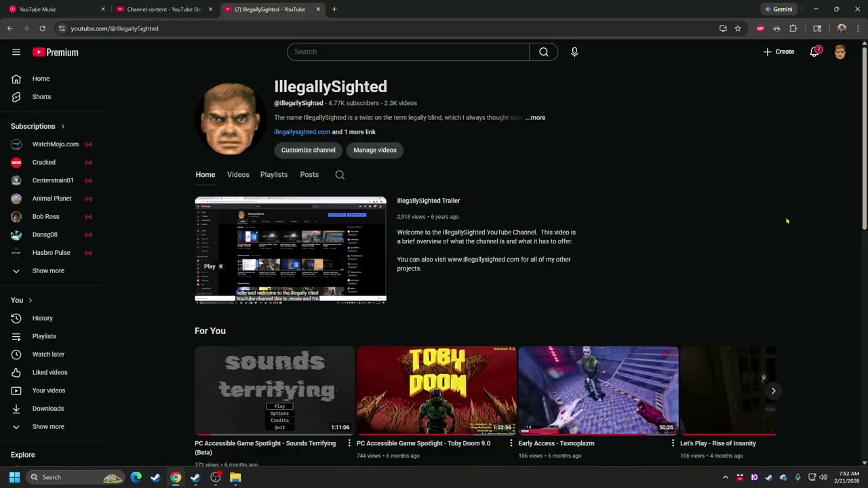Open a new browser tab
Image resolution: width=868 pixels, height=488 pixels.
(x=334, y=9)
